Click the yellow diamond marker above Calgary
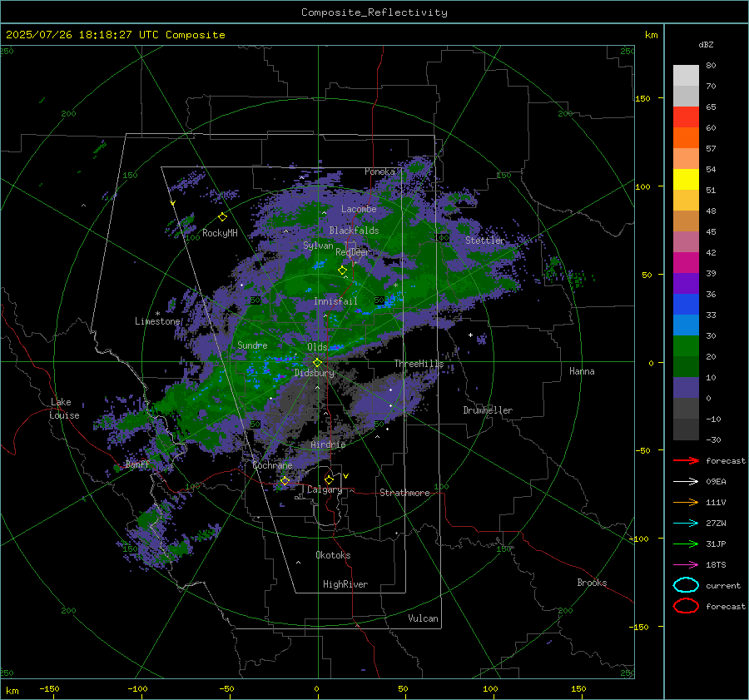The image size is (749, 700). [329, 479]
